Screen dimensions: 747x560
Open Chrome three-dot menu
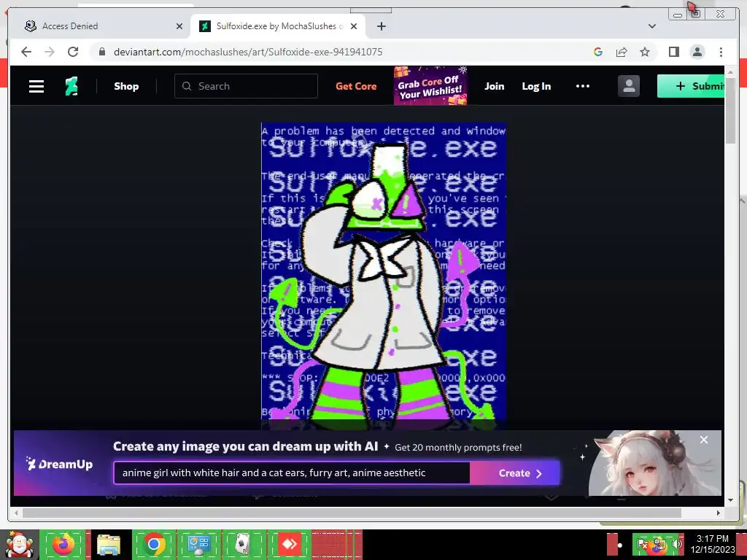[x=721, y=52]
